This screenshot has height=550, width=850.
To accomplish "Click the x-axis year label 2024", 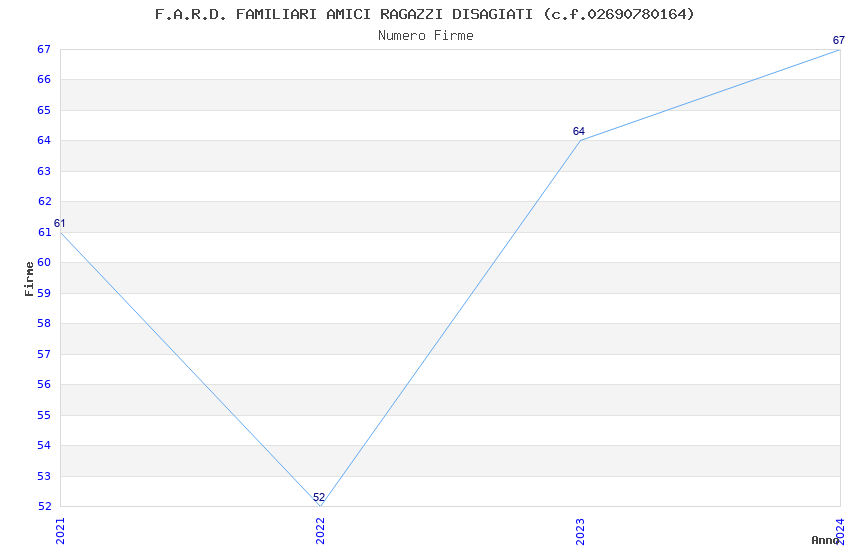I will pos(840,530).
